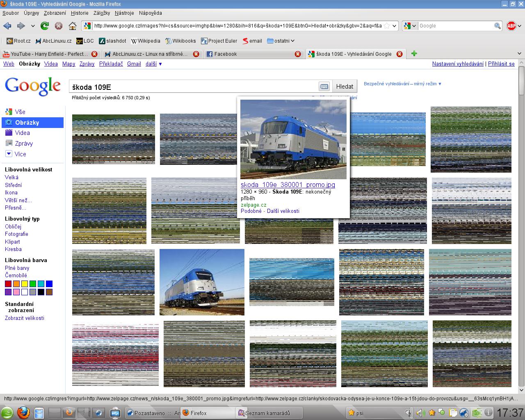The height and width of the screenshot is (420, 525).
Task: Open the Project Euler bookmark
Action: 219,41
